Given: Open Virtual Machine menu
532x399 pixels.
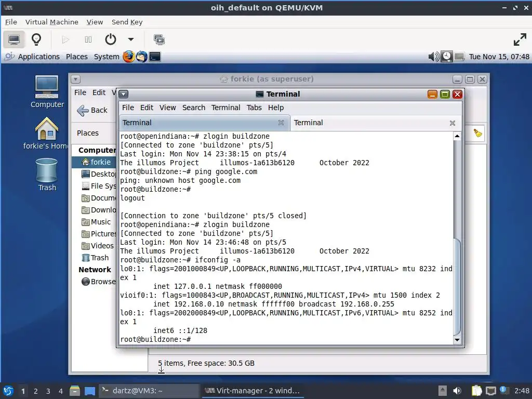Looking at the screenshot, I should pyautogui.click(x=52, y=22).
